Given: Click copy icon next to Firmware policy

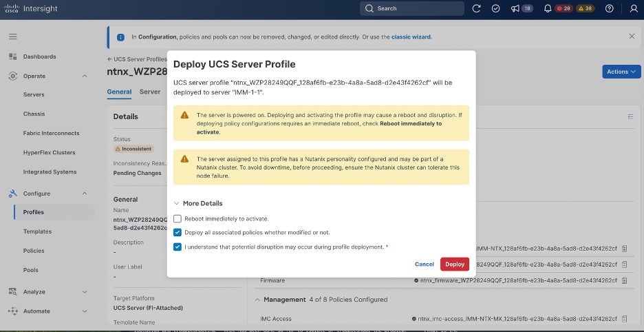Looking at the screenshot, I should tap(624, 280).
